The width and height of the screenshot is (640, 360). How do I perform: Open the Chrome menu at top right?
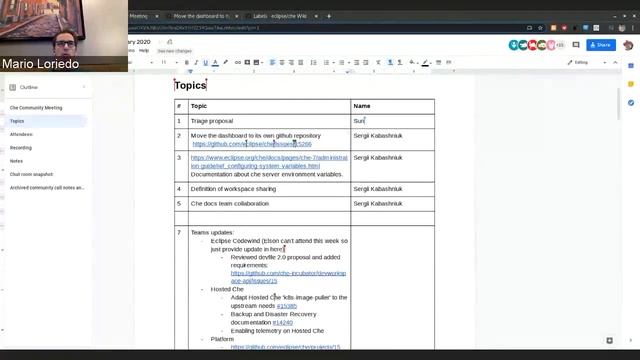[633, 28]
